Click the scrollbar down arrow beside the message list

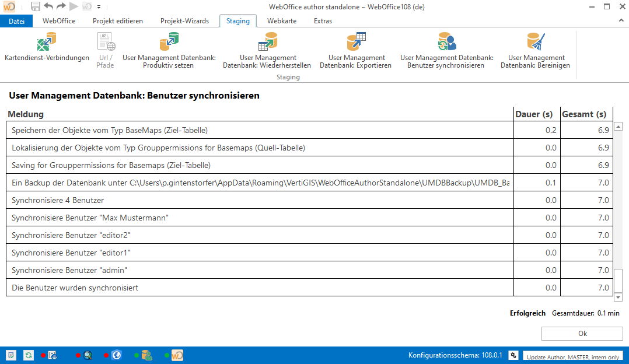click(x=617, y=297)
